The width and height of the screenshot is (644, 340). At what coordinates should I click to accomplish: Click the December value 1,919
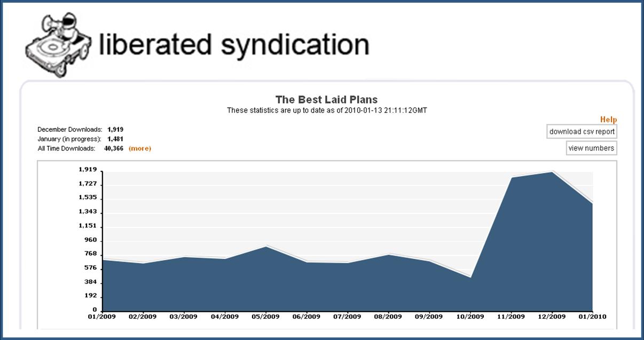tap(115, 130)
